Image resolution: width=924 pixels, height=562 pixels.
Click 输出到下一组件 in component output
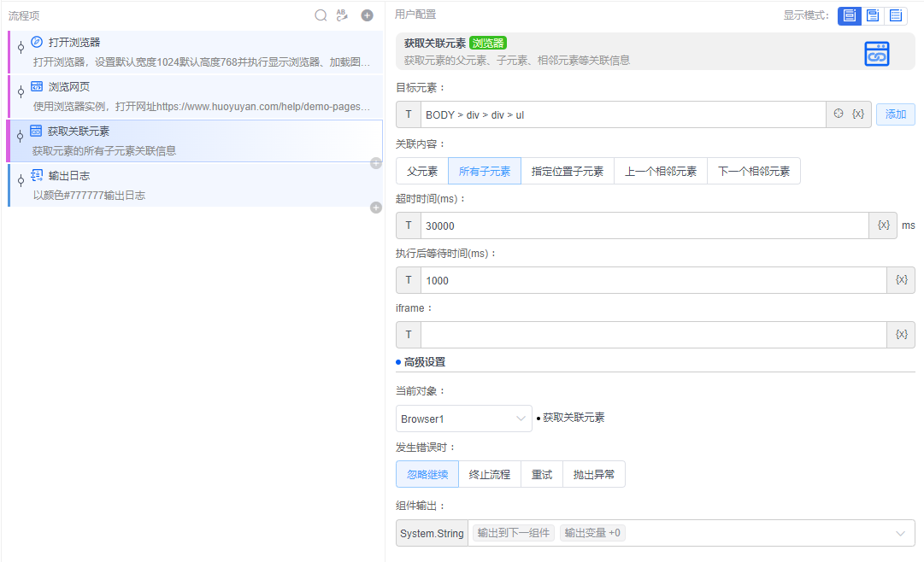tap(512, 532)
